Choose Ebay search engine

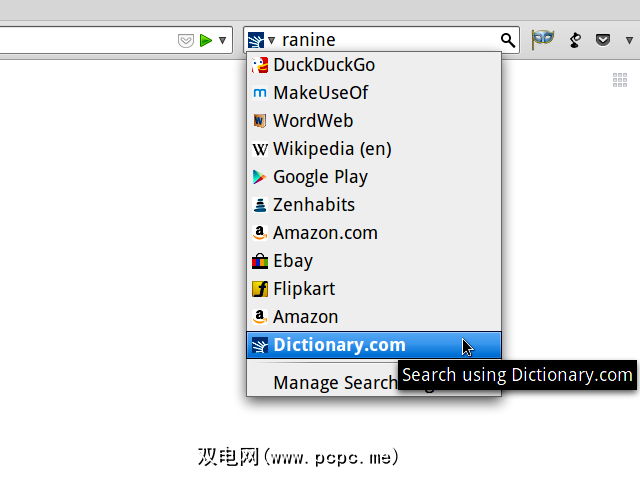pyautogui.click(x=374, y=261)
